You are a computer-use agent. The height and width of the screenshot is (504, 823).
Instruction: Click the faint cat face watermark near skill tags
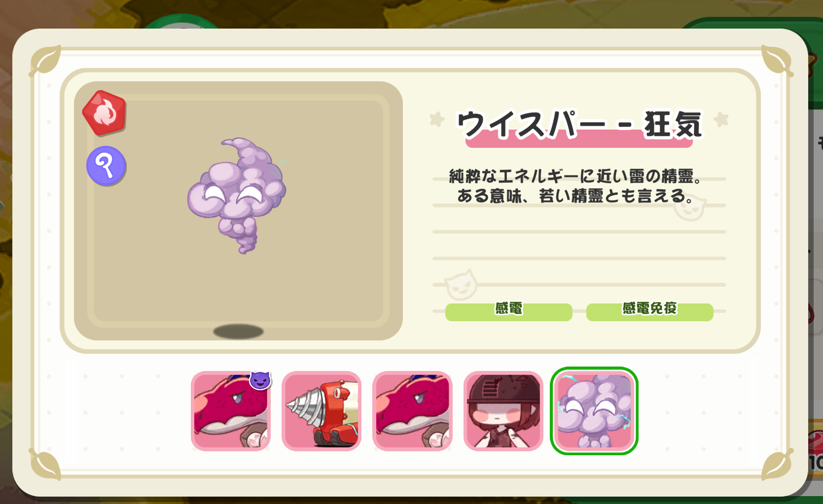pyautogui.click(x=461, y=285)
